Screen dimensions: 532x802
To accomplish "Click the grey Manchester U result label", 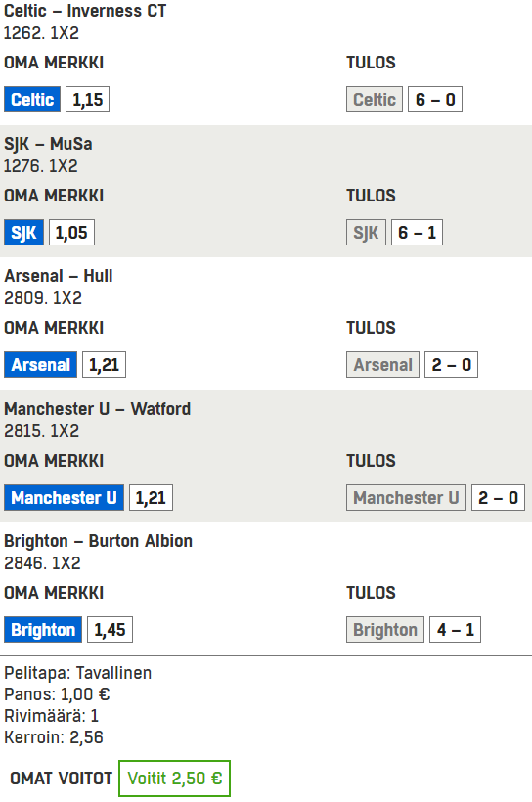I will coord(406,497).
